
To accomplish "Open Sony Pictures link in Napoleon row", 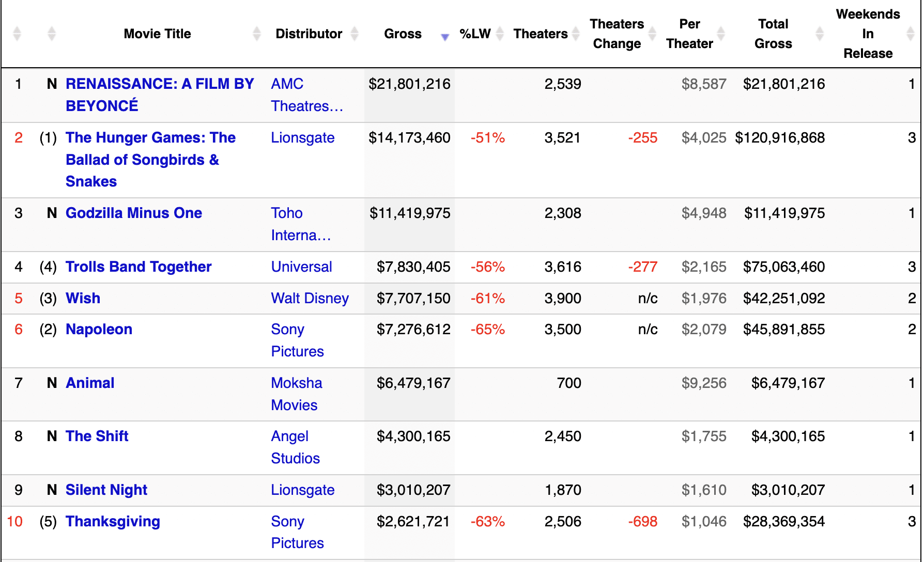I will tap(297, 340).
